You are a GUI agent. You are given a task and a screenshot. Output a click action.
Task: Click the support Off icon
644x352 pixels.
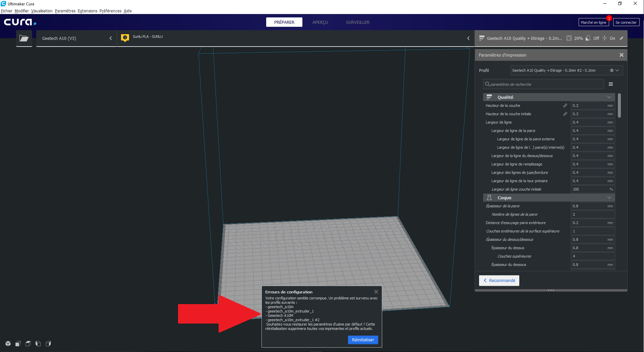point(588,38)
